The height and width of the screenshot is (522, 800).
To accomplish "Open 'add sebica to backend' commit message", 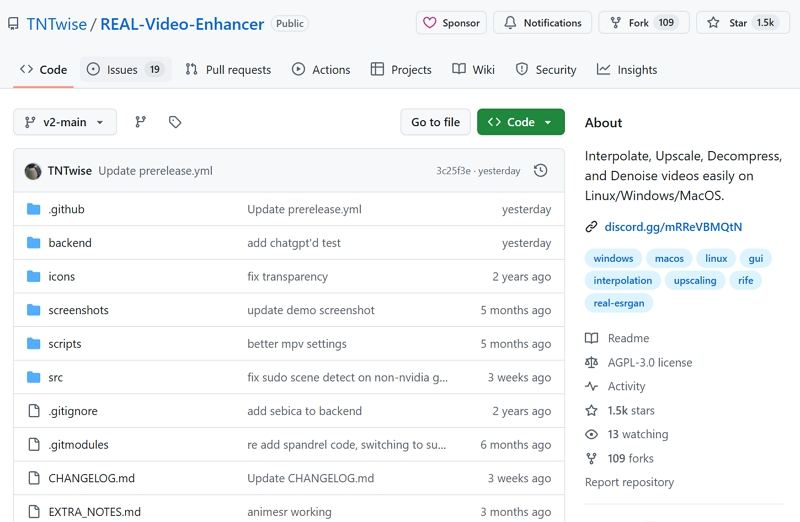I will coord(304,411).
